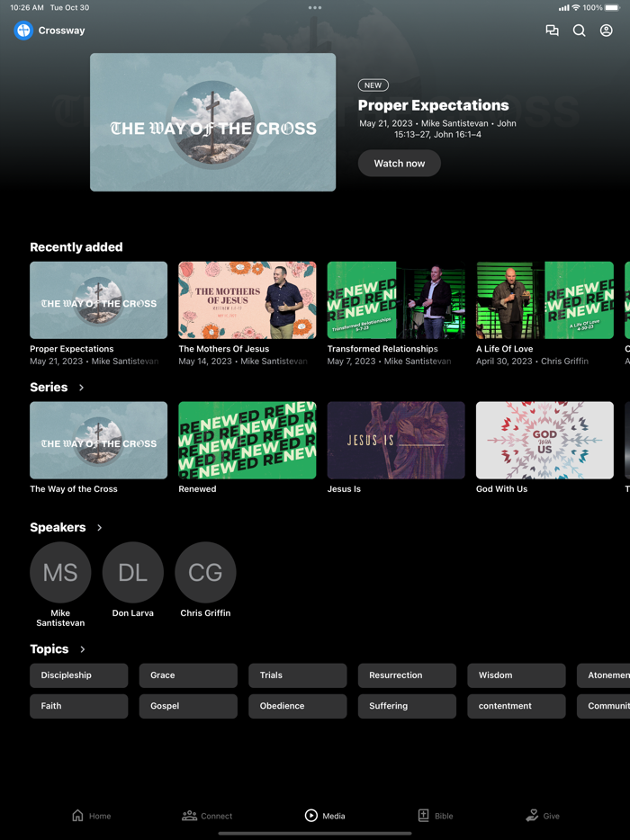The height and width of the screenshot is (840, 630).
Task: Tap 'May 14, 2023 • Mike Santistevan' caption
Action: click(x=243, y=361)
